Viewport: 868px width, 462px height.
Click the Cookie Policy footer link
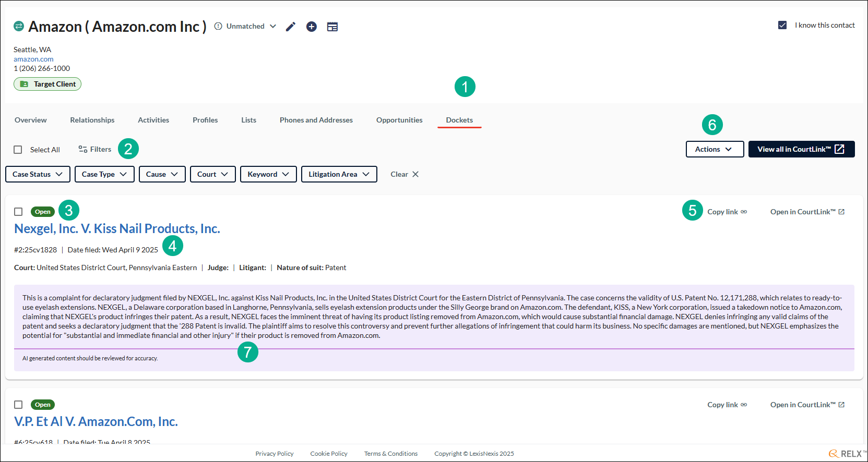pos(329,454)
